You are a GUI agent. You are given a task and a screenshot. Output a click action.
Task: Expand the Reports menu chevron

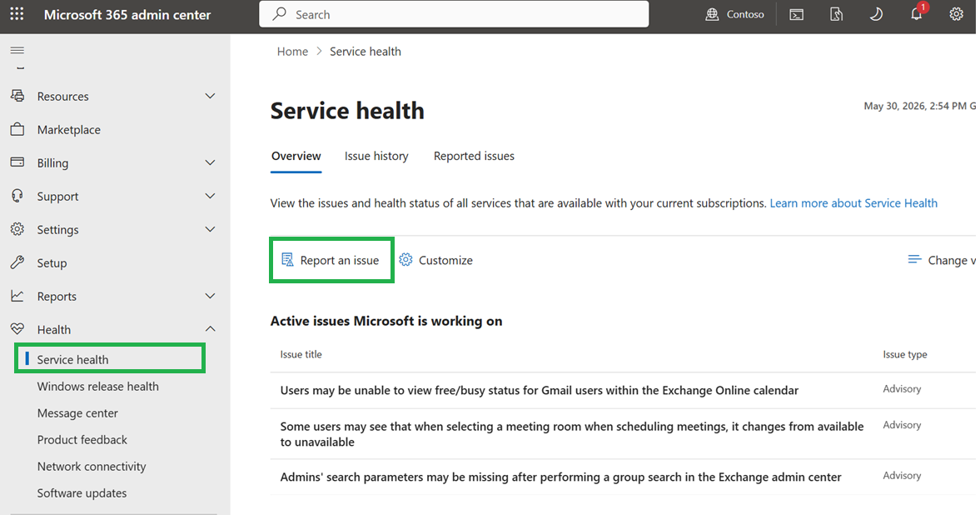tap(210, 296)
